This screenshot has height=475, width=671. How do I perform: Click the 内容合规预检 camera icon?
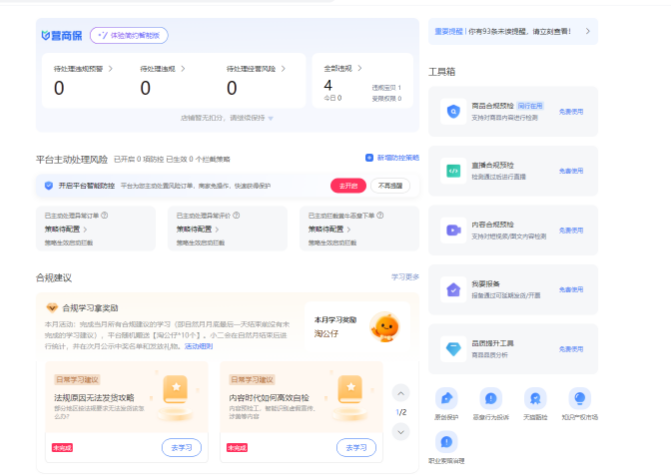pyautogui.click(x=453, y=230)
